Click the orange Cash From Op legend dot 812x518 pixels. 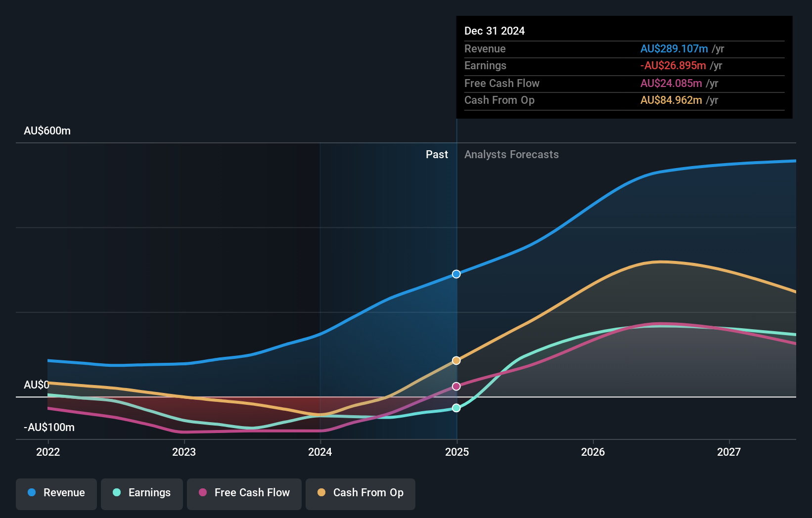click(x=322, y=493)
